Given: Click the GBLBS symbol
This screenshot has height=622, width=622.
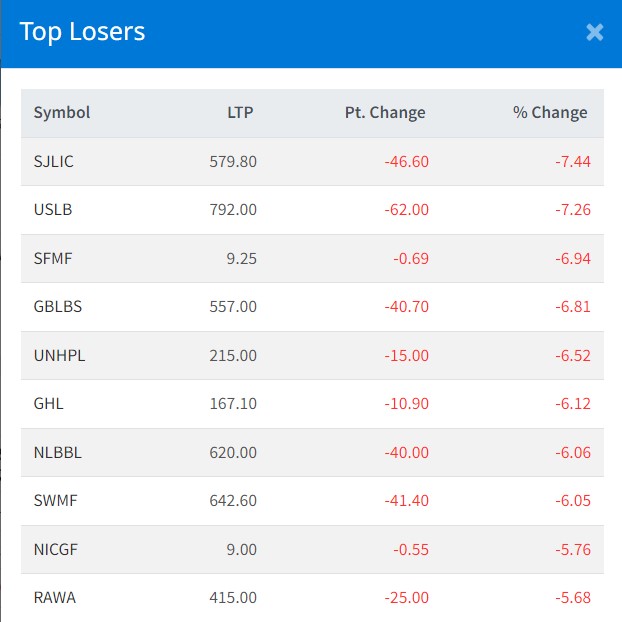Looking at the screenshot, I should coord(58,307).
